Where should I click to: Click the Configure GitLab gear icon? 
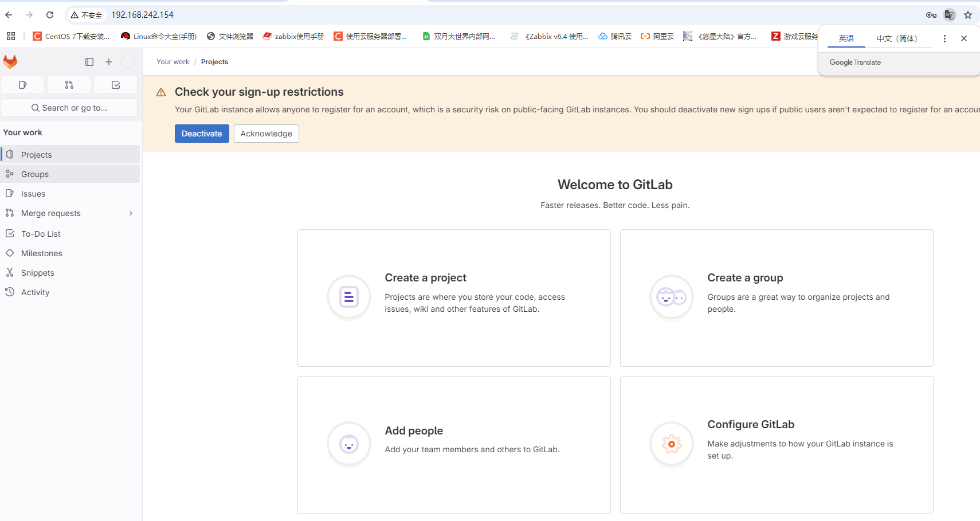(672, 444)
